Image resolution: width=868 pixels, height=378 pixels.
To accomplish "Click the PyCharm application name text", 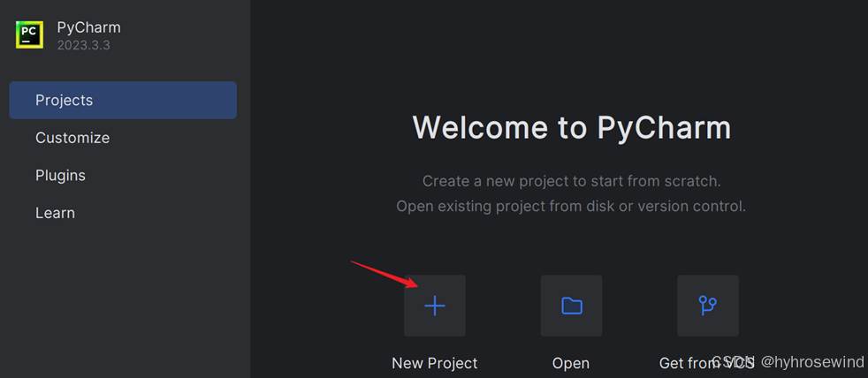I will pyautogui.click(x=88, y=27).
